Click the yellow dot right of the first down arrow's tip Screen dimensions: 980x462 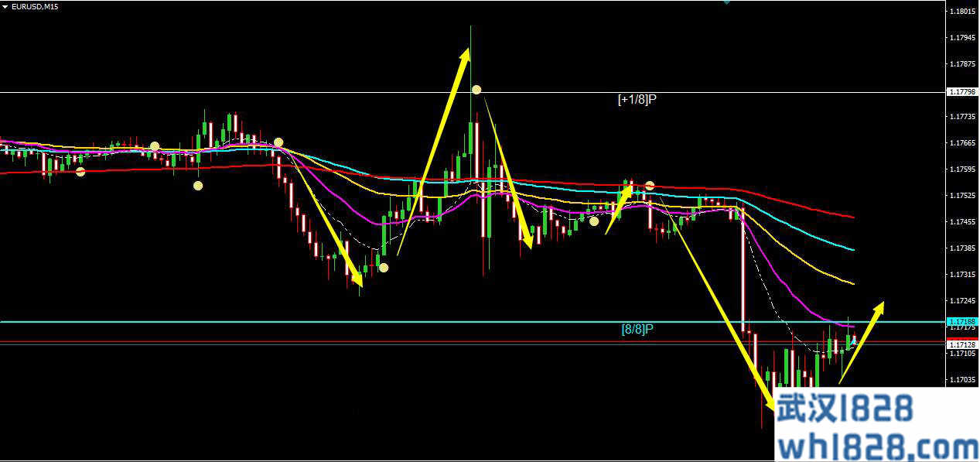383,268
